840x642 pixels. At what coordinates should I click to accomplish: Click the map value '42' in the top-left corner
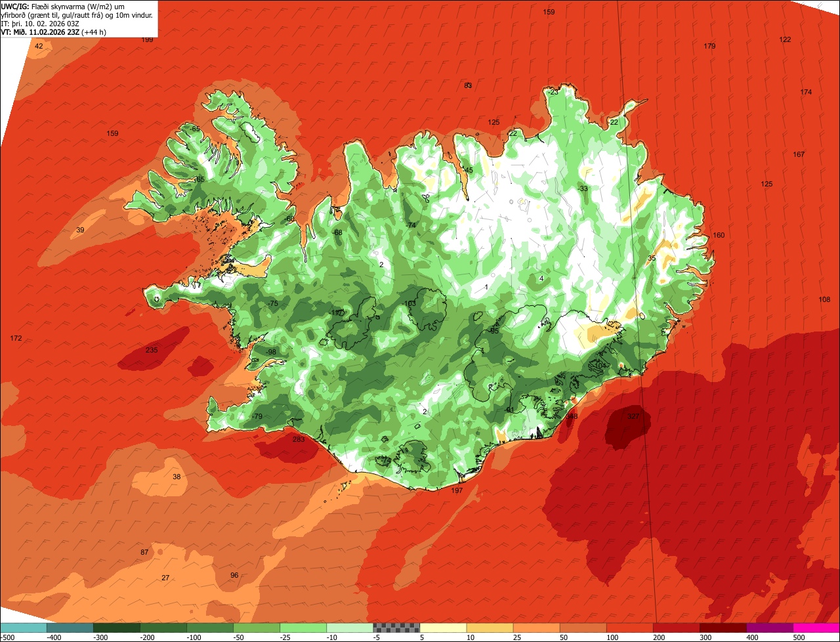tap(39, 46)
